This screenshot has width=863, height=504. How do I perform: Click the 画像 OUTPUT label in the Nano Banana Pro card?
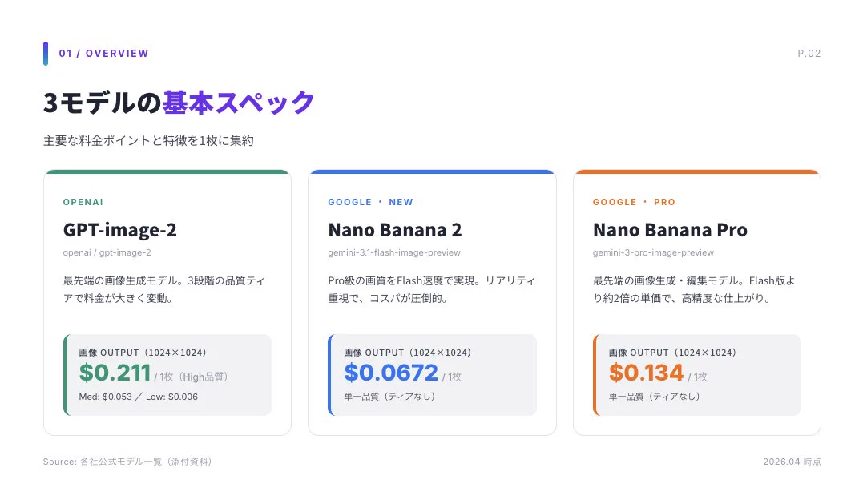click(x=672, y=353)
